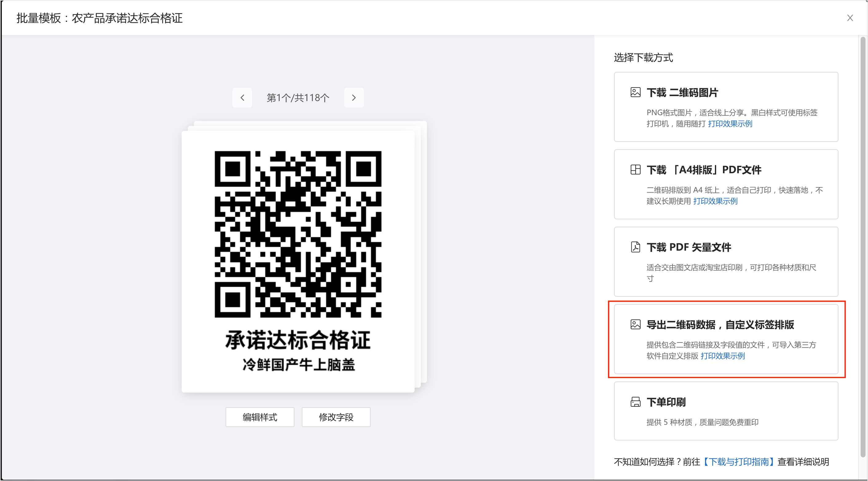The width and height of the screenshot is (868, 481).
Task: Click image icon beside 导出二维码数据
Action: click(635, 324)
